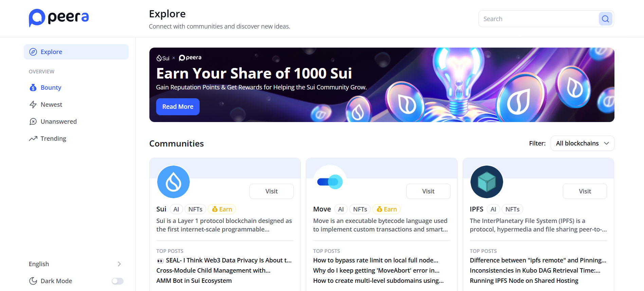Click the Newest lightning bolt icon
This screenshot has width=644, height=291.
tap(33, 105)
